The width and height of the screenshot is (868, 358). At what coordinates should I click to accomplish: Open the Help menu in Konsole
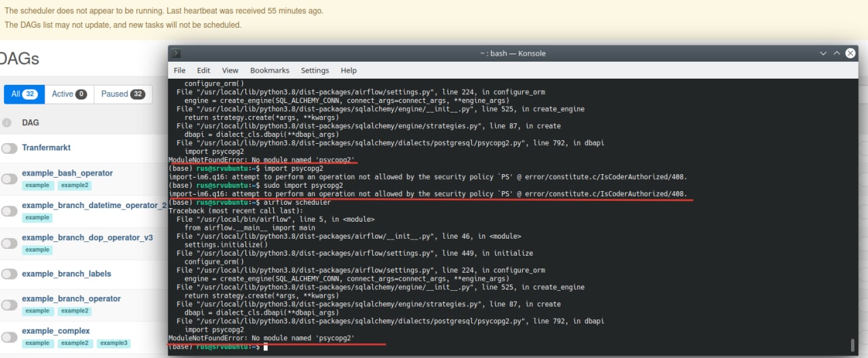pyautogui.click(x=349, y=71)
